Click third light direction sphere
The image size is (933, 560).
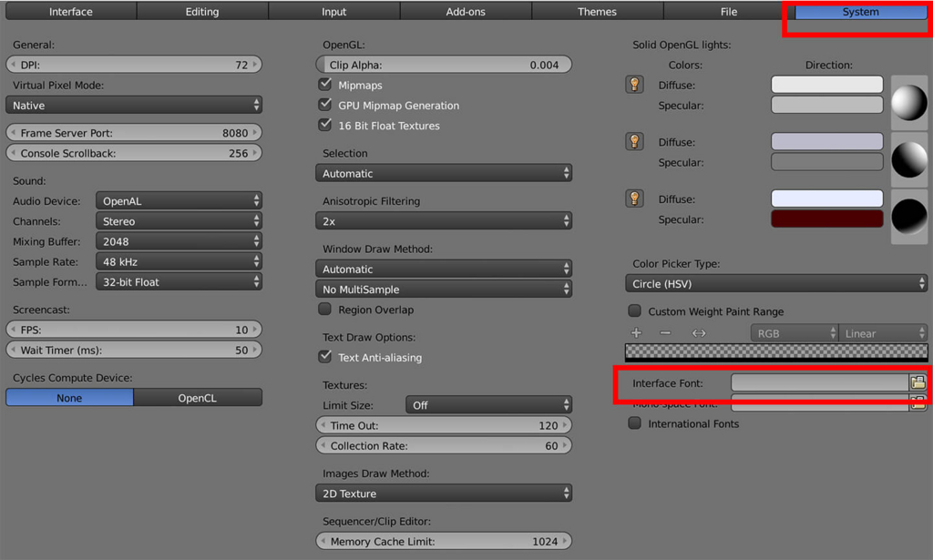pos(908,217)
